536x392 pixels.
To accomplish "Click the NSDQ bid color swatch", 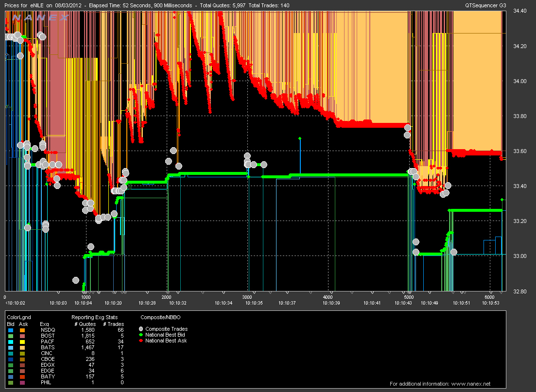I will pyautogui.click(x=11, y=330).
